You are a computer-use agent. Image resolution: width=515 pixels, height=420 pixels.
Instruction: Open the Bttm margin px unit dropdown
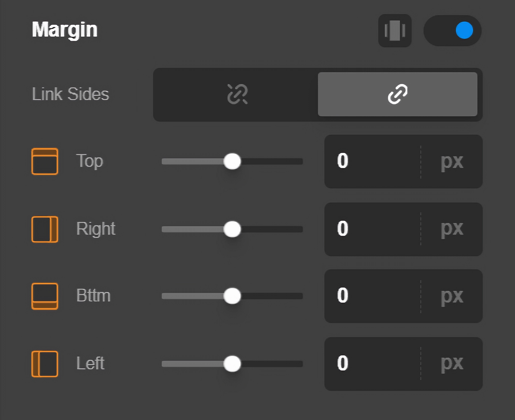click(x=452, y=296)
